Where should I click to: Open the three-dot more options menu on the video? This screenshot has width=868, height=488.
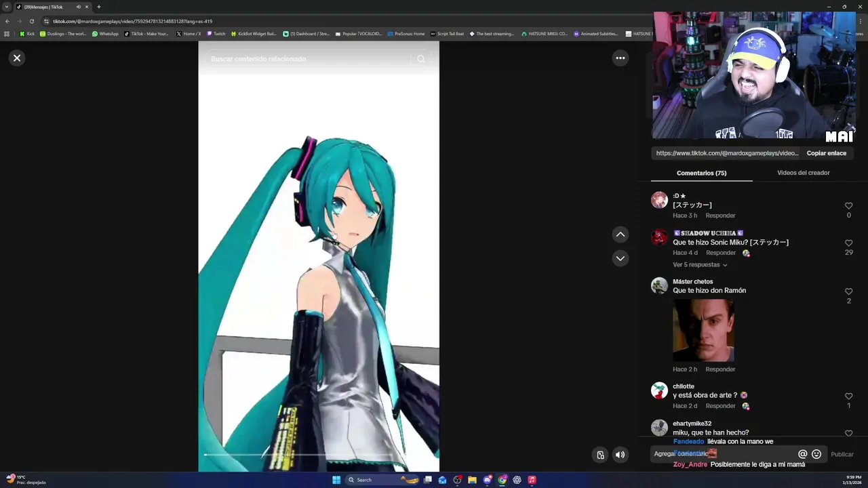point(620,58)
